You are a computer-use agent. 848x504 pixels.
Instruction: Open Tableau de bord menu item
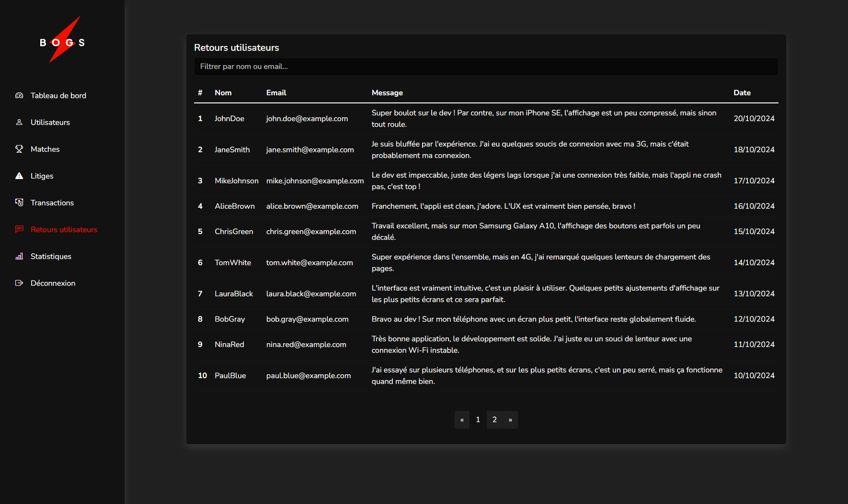[x=58, y=96]
